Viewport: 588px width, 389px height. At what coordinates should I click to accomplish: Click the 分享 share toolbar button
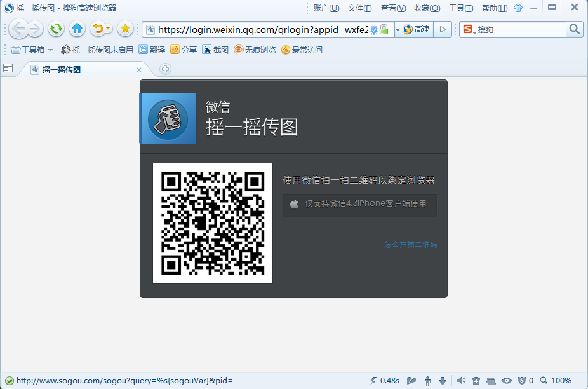click(x=184, y=50)
